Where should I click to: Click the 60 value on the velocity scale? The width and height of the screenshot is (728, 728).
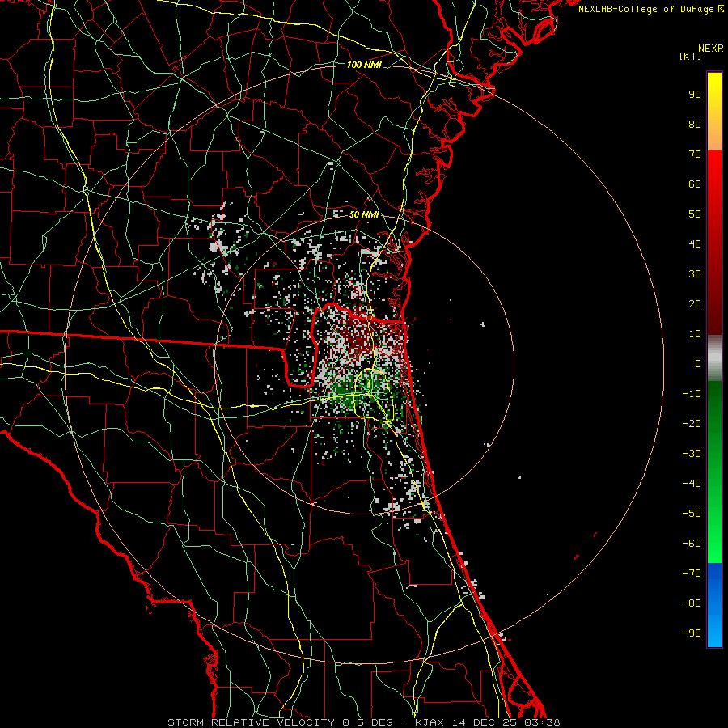click(x=695, y=184)
